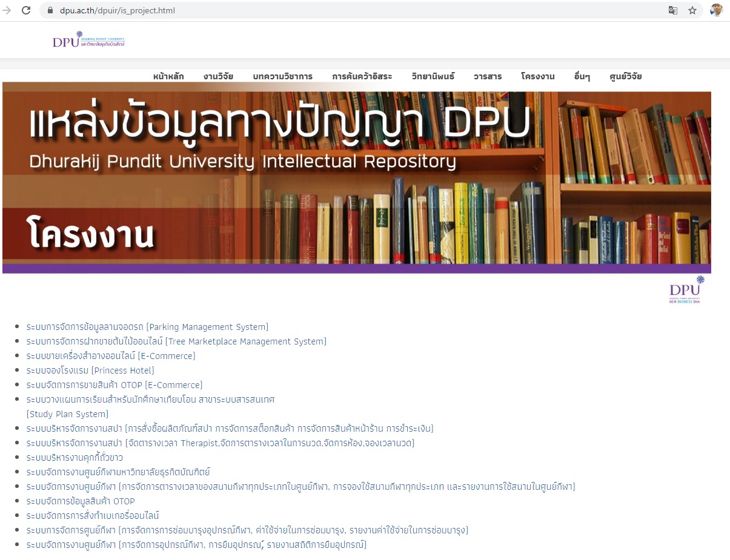Click the library bookshelf banner image
This screenshot has width=730, height=560.
pyautogui.click(x=356, y=177)
